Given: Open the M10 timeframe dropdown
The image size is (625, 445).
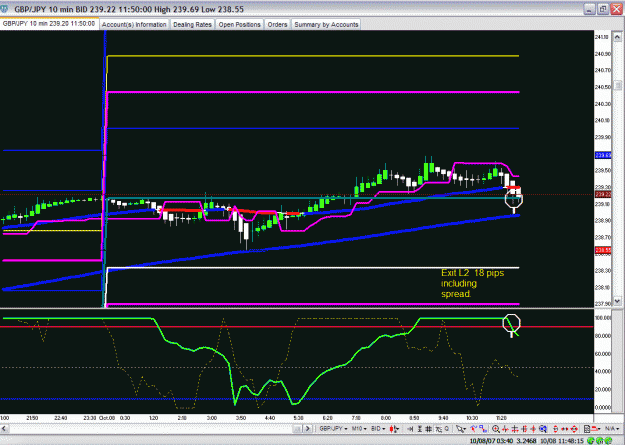Looking at the screenshot, I should pos(359,429).
